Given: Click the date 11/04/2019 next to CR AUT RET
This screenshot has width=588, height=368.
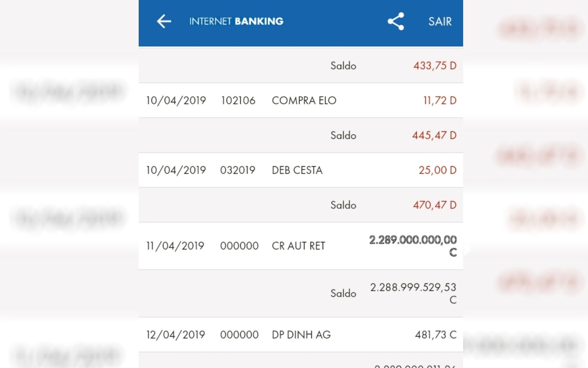Looking at the screenshot, I should coord(175,246).
